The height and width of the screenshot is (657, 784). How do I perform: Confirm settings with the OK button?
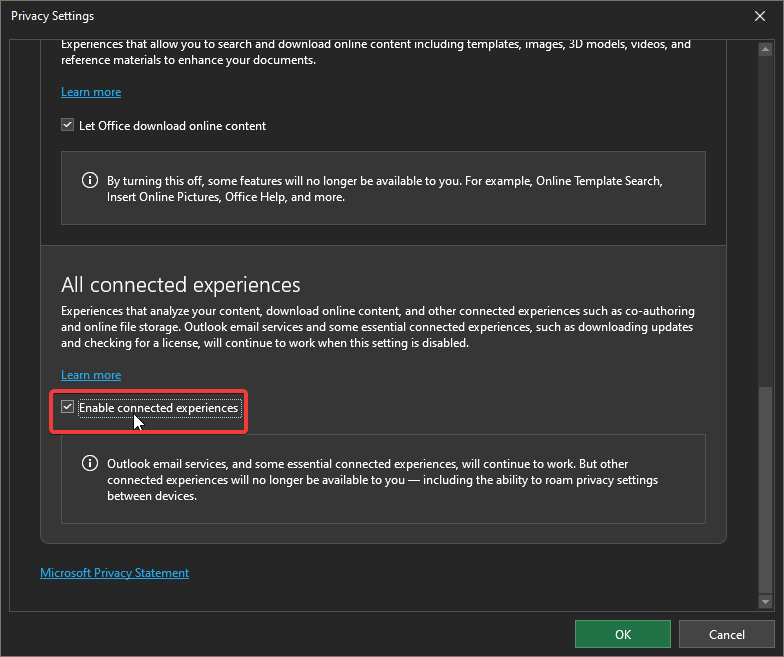coord(622,634)
